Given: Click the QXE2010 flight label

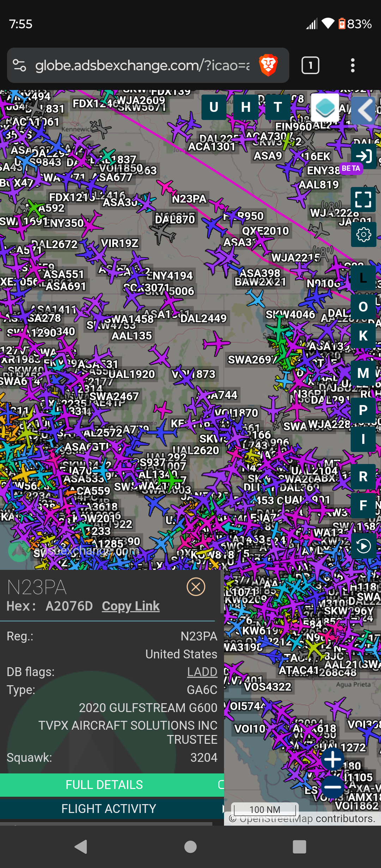Looking at the screenshot, I should click(x=265, y=231).
